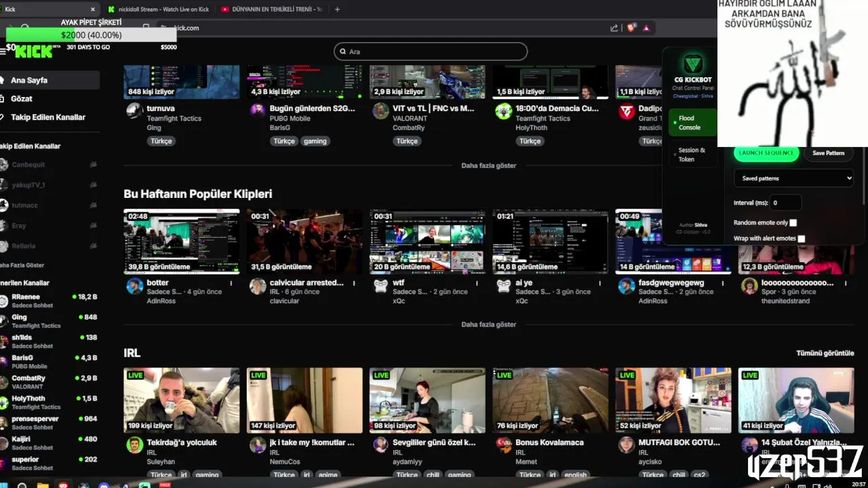
Task: Open Gözat in the sidebar
Action: (49, 99)
